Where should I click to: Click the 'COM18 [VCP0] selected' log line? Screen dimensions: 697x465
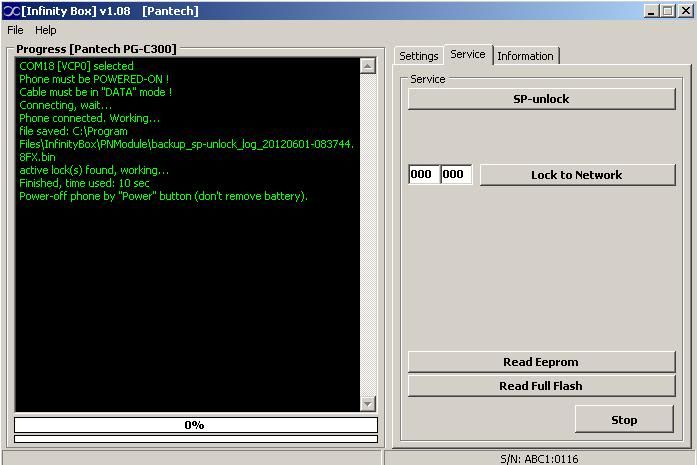coord(76,66)
